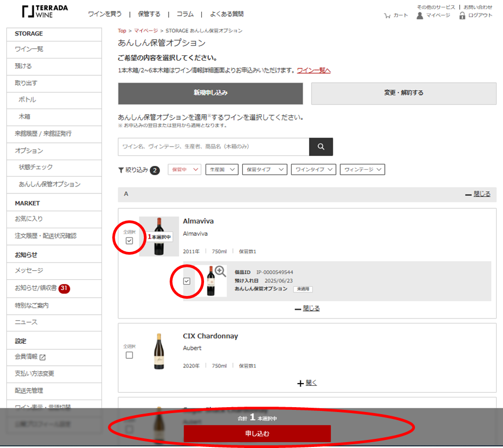The image size is (503, 448).
Task: Open ワイン一覧 in the sidebar
Action: click(54, 49)
